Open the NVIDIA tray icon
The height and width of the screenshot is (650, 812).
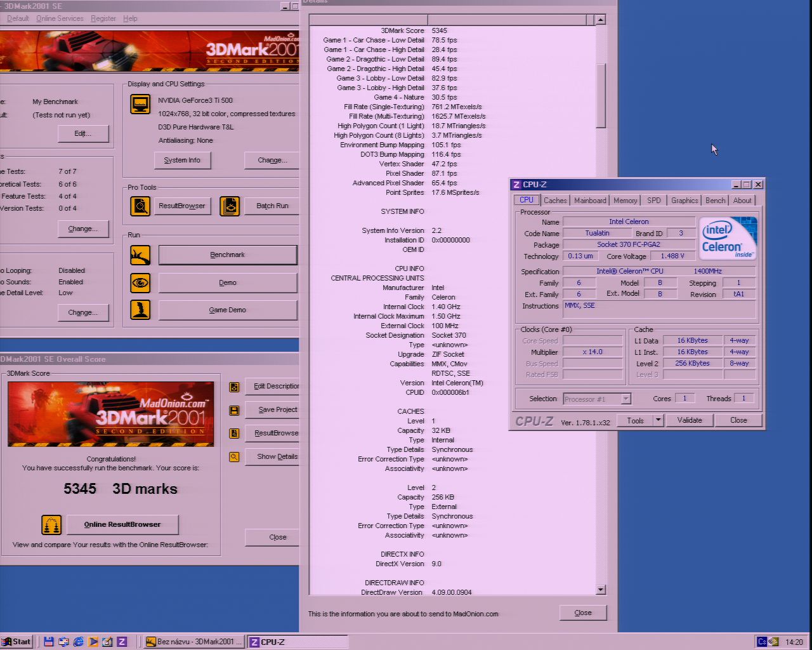773,642
